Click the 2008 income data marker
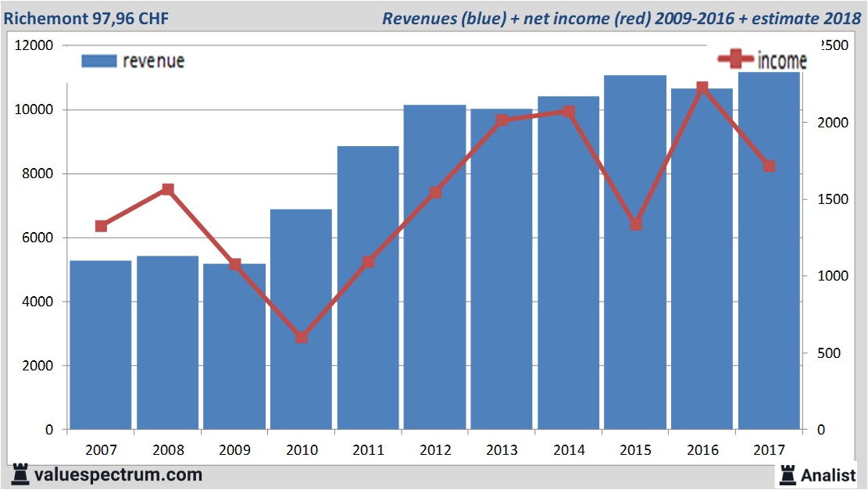 pos(167,189)
